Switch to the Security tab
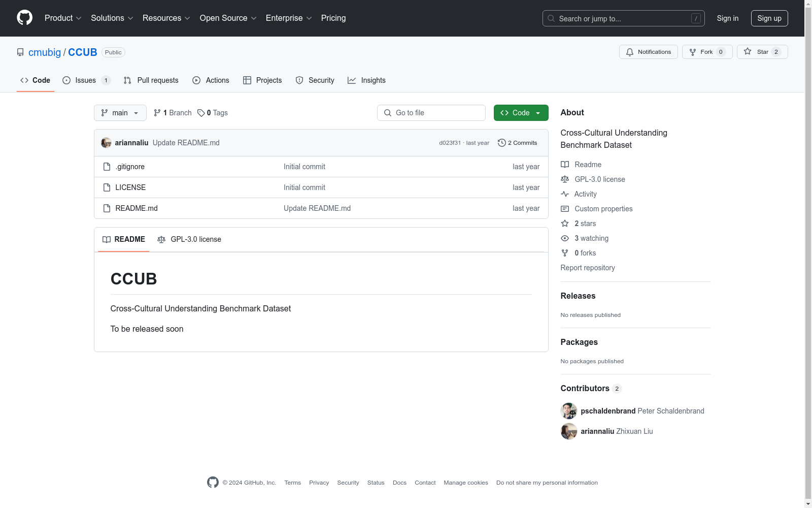The width and height of the screenshot is (812, 508). point(315,80)
